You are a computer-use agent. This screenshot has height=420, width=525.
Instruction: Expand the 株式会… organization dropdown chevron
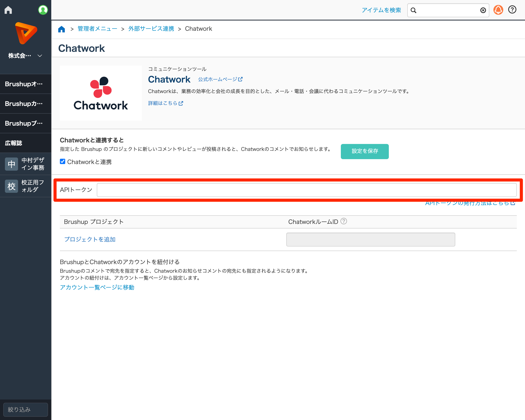click(40, 56)
